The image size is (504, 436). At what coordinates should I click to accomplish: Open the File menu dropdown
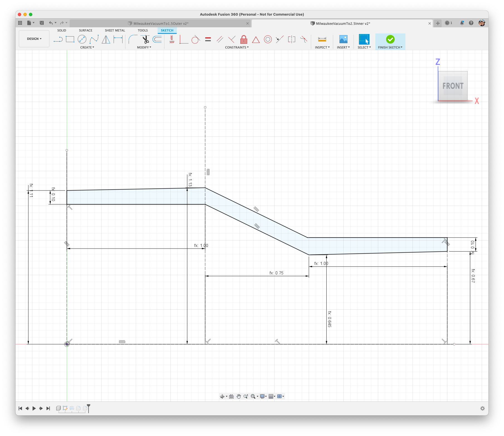tap(31, 23)
